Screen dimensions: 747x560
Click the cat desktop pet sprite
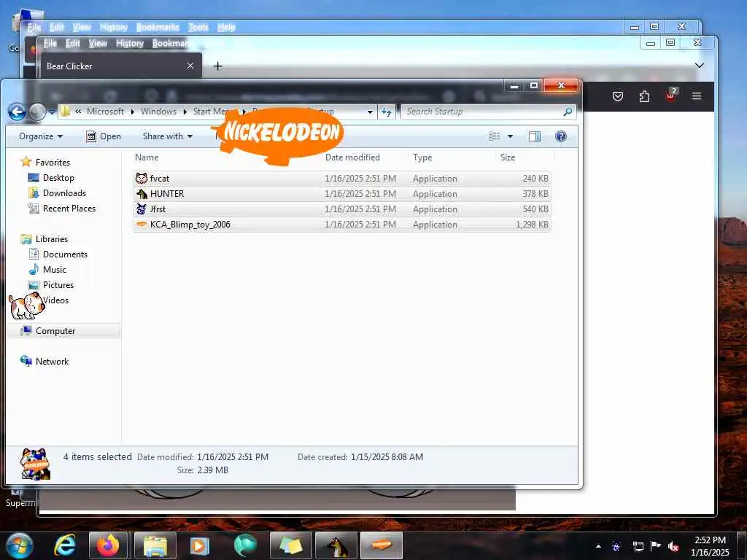pyautogui.click(x=27, y=306)
